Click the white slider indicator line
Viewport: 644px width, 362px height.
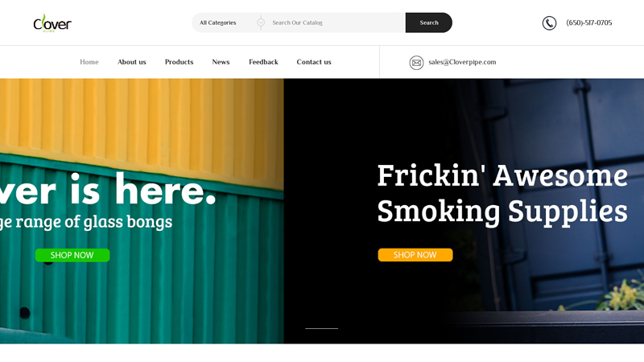(x=321, y=328)
